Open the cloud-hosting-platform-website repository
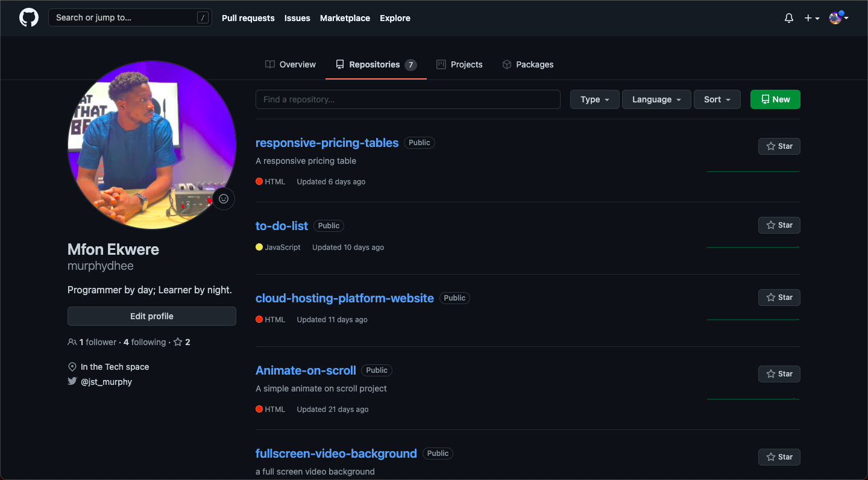The height and width of the screenshot is (480, 868). click(344, 298)
